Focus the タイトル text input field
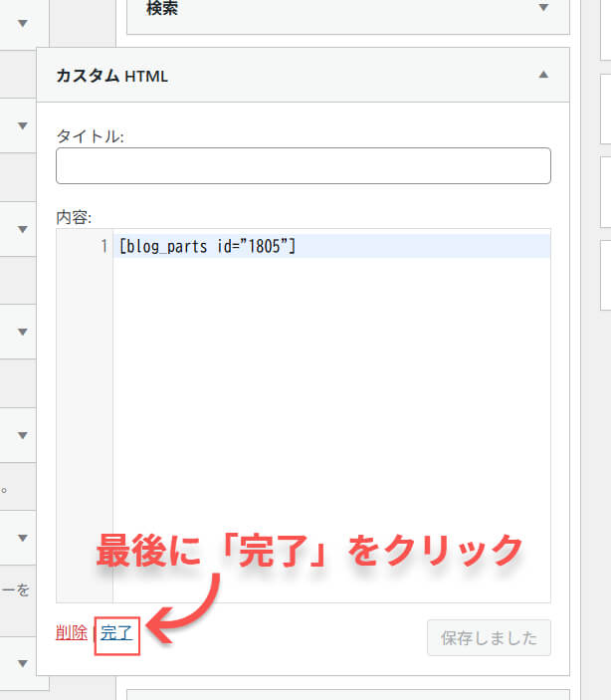Screen dimensions: 611x700 304,166
